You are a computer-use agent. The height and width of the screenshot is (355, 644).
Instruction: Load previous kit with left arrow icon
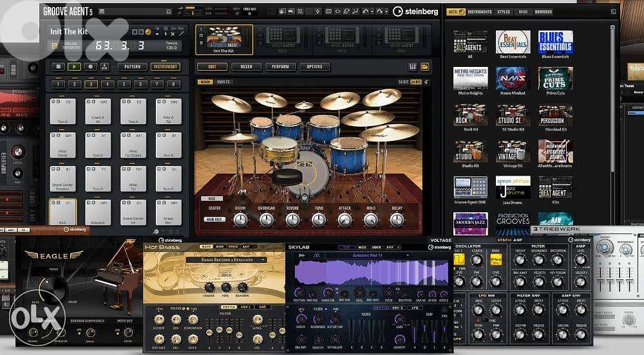134,32
